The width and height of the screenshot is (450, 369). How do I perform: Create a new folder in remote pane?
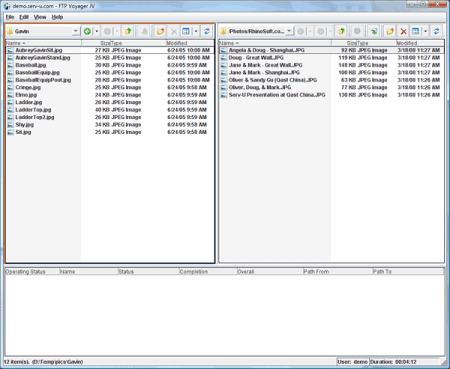pyautogui.click(x=390, y=31)
